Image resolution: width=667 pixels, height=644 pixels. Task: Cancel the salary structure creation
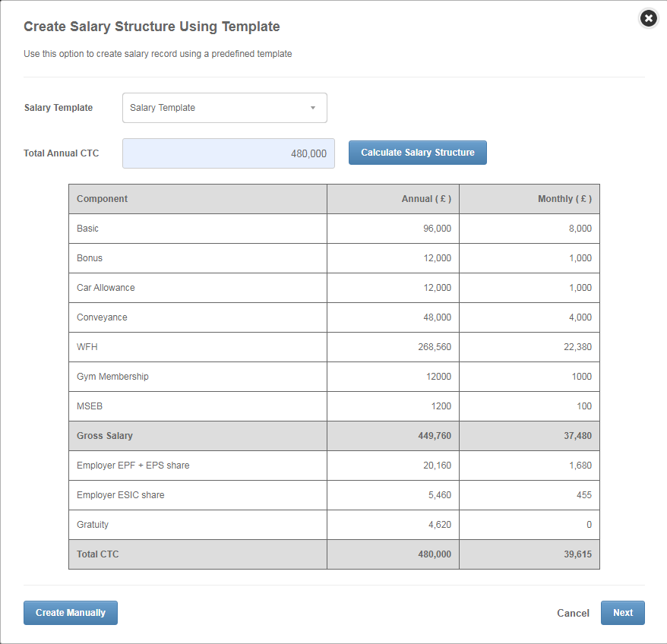point(573,613)
